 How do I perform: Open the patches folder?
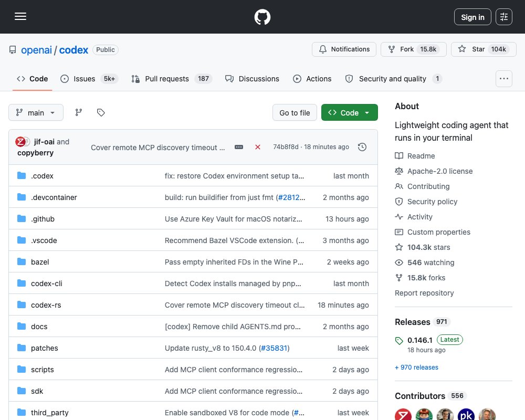click(45, 348)
